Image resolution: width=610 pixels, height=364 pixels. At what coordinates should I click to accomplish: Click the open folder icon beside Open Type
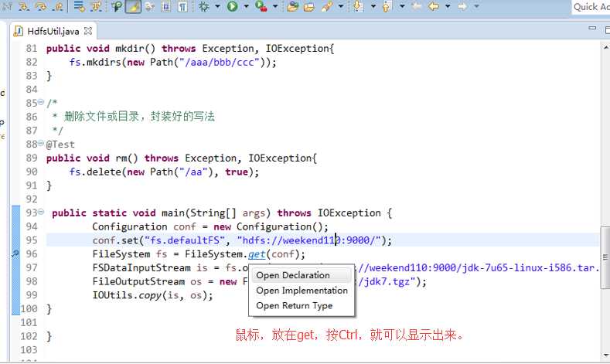(x=309, y=6)
